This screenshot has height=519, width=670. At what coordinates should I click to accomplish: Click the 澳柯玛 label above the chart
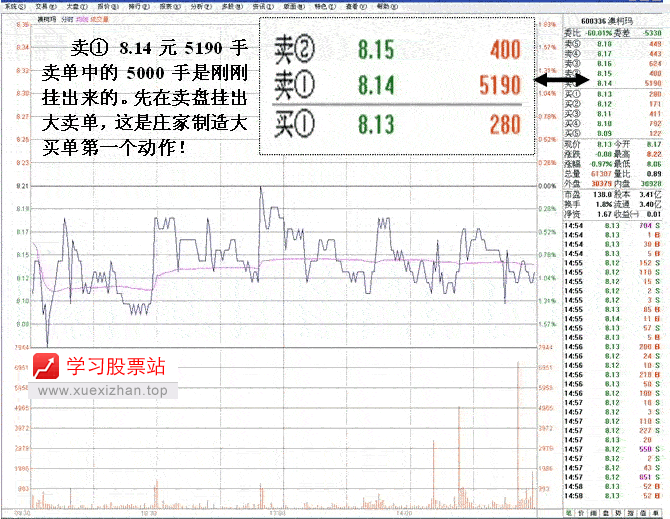47,19
